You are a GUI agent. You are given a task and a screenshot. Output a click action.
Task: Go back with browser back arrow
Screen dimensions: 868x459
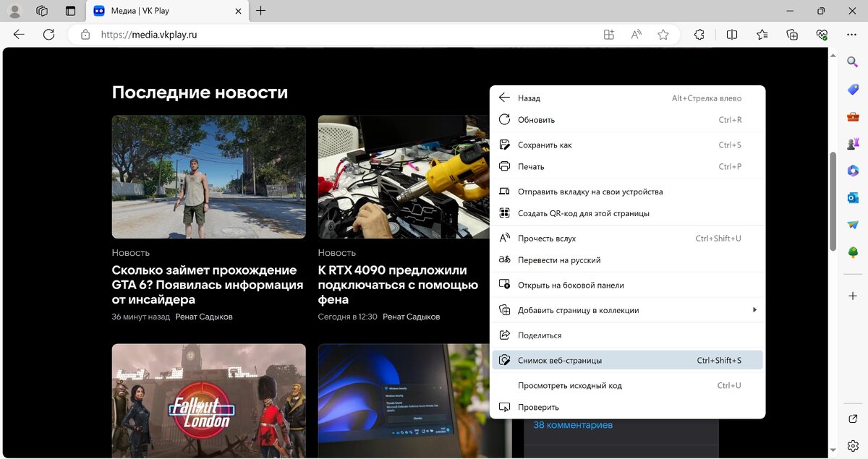[x=19, y=34]
